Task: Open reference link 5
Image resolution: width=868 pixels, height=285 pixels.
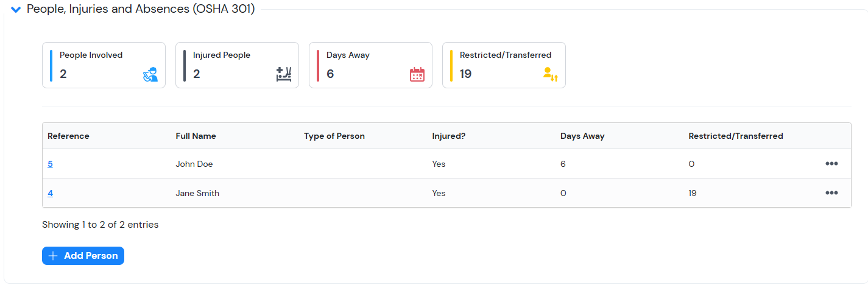Action: [50, 164]
